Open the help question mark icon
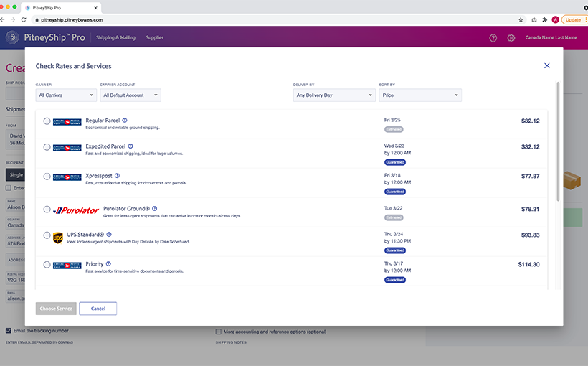 [493, 38]
